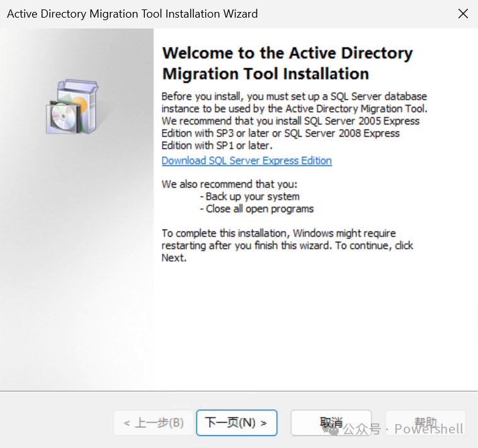This screenshot has height=448, width=478.
Task: Click the window title Active Directory Migration Tool
Action: click(x=132, y=14)
